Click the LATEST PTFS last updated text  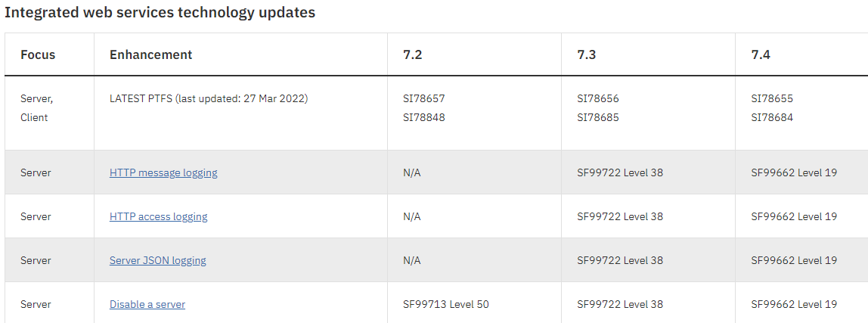coord(209,98)
